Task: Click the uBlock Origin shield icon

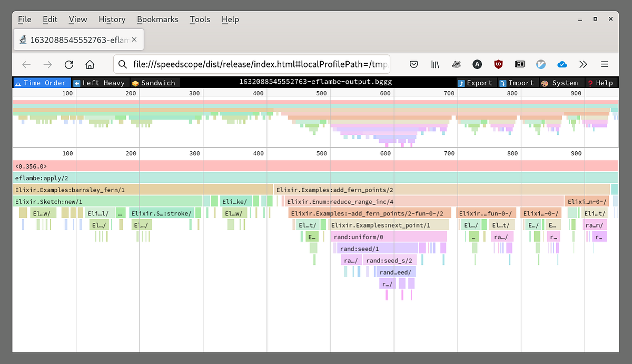Action: click(498, 64)
